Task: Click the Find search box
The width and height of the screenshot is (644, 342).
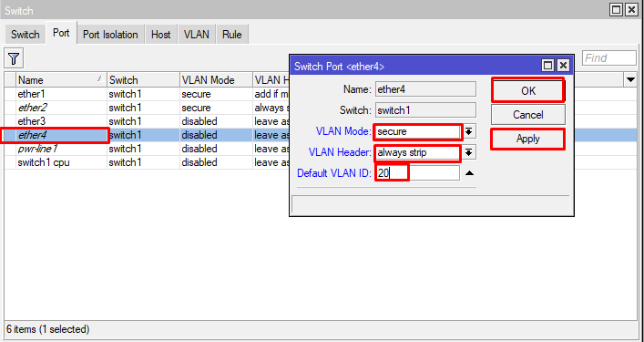Action: (x=609, y=58)
